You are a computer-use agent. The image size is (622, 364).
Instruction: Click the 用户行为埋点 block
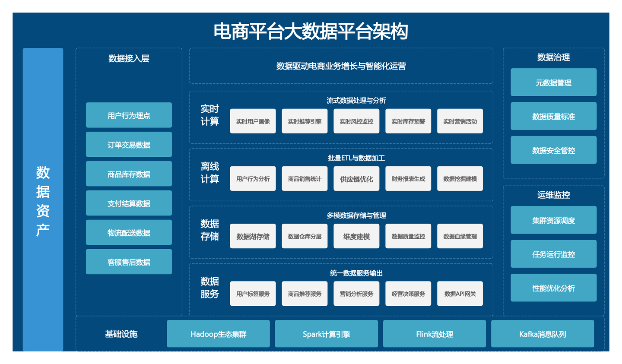[x=129, y=115]
